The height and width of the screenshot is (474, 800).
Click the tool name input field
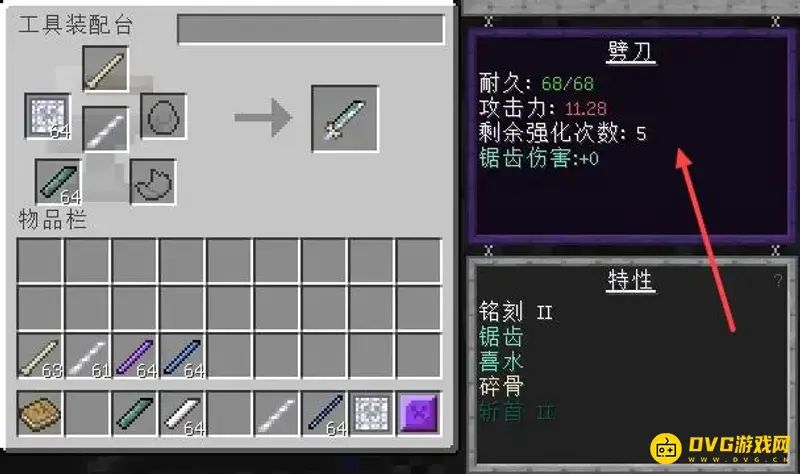point(311,29)
